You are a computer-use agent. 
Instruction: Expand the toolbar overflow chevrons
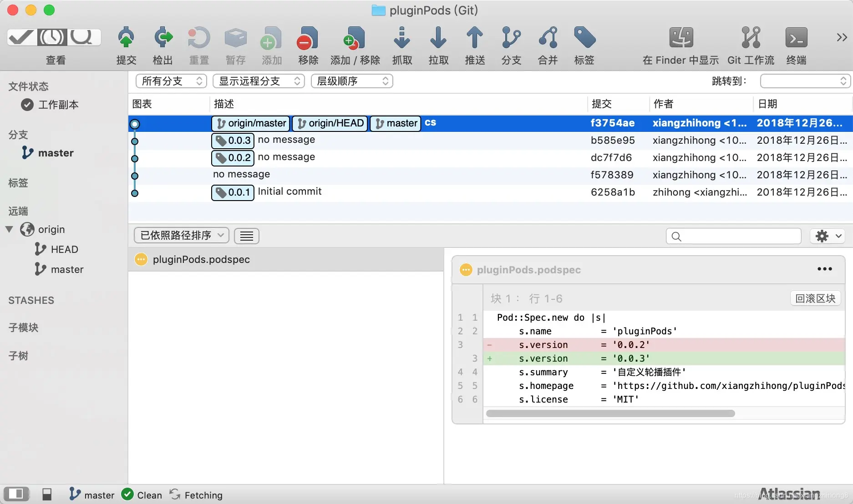point(842,37)
